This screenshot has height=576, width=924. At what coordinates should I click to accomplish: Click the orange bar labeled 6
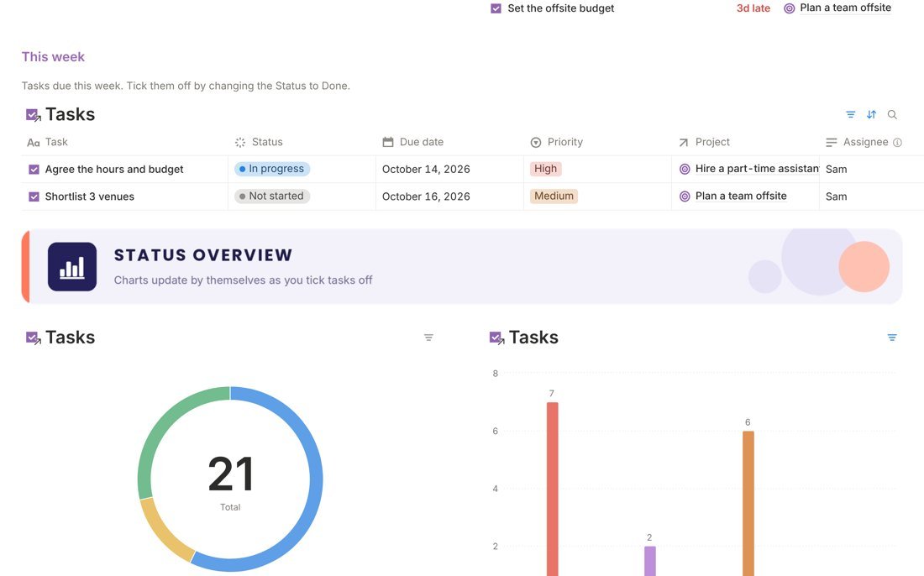[x=748, y=503]
